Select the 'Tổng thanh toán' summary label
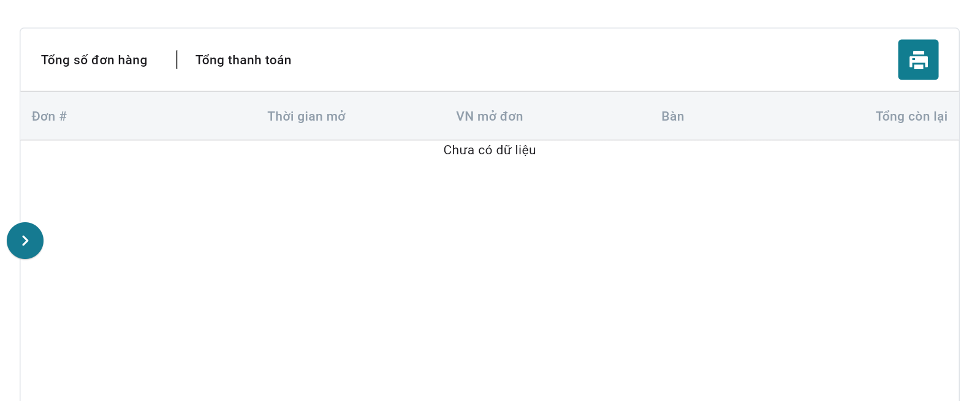Screen dimensions: 980x401 (x=243, y=60)
